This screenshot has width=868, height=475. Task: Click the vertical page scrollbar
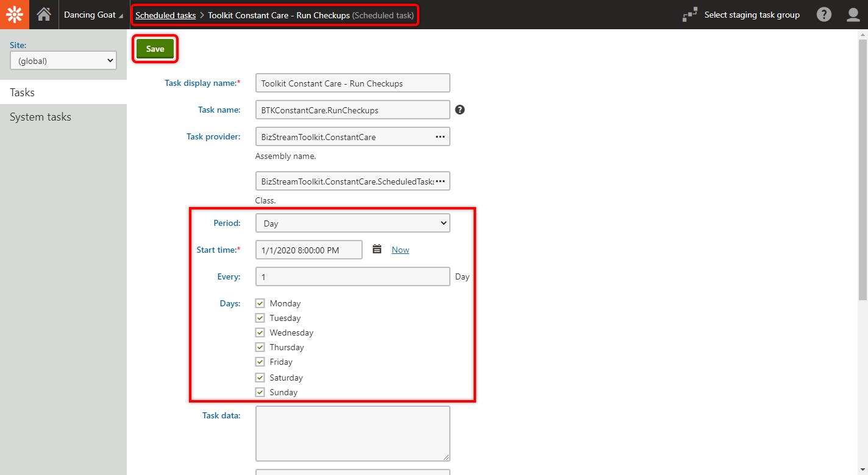pos(863,169)
